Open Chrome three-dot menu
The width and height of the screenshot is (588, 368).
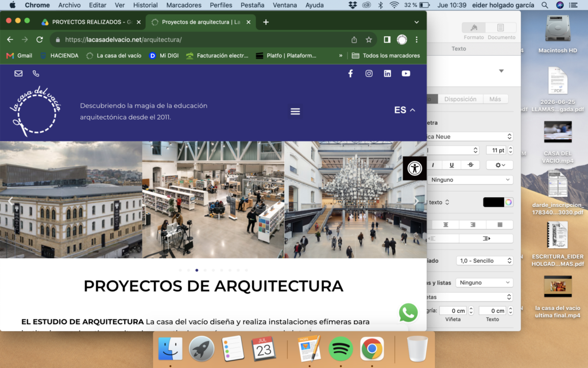[417, 40]
